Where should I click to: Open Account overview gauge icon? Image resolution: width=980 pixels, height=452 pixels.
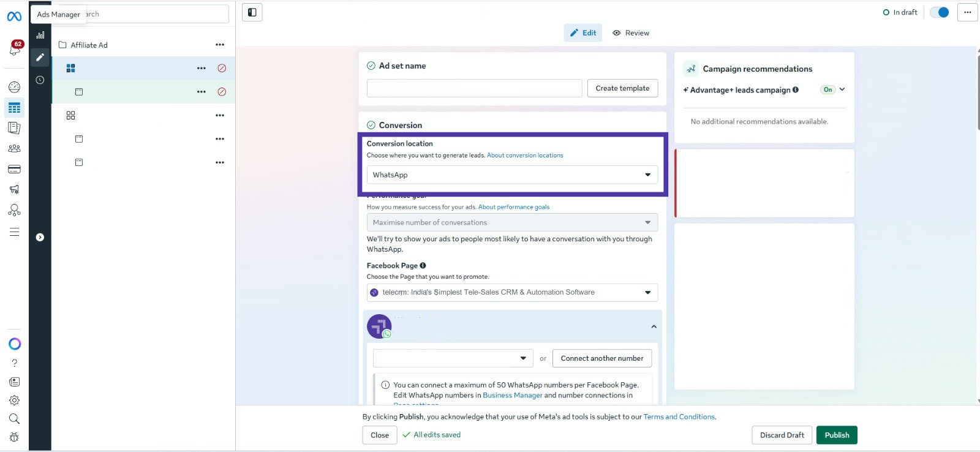(x=14, y=87)
